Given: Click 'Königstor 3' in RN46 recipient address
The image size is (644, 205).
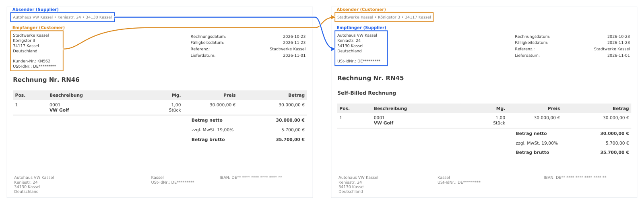Looking at the screenshot, I should pos(24,41).
